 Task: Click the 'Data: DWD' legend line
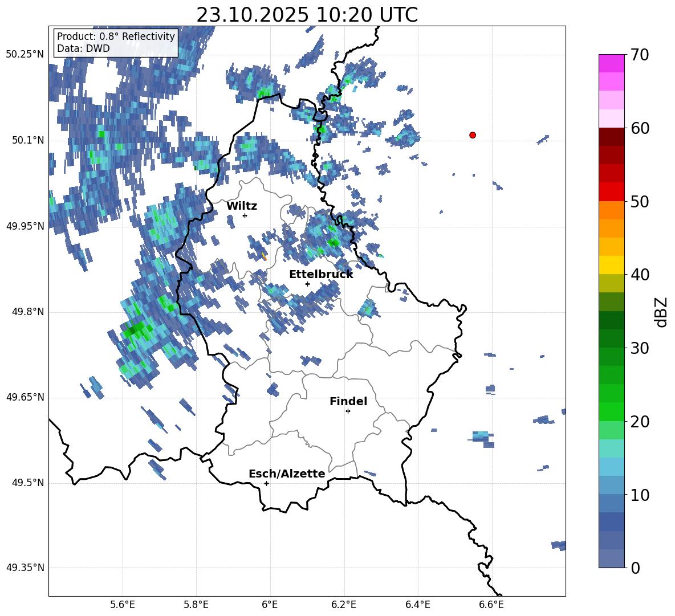point(83,48)
